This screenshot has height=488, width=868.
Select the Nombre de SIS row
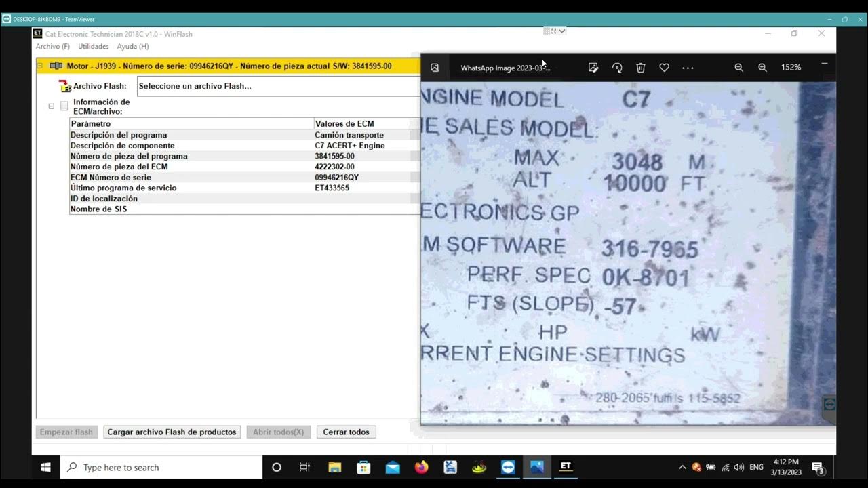click(x=245, y=209)
